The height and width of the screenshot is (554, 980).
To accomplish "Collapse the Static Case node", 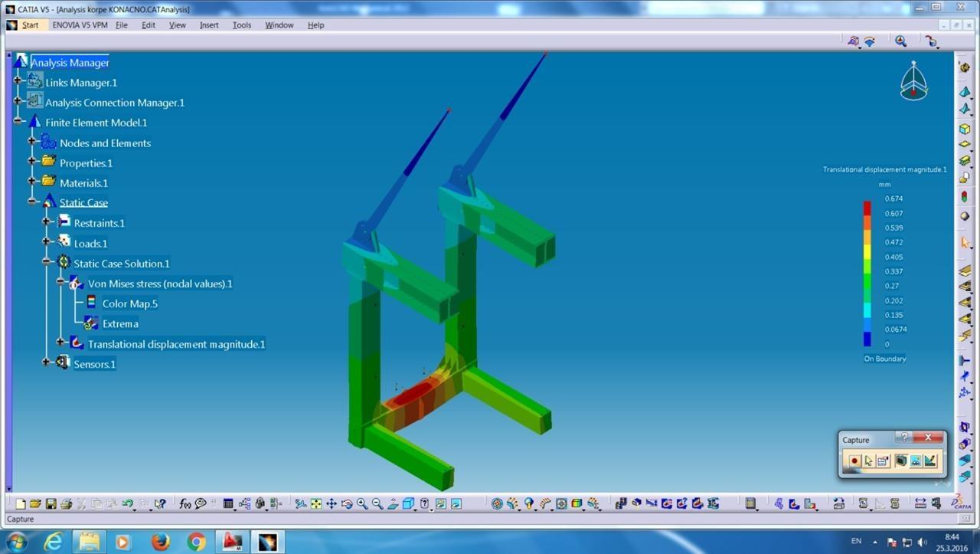I will [32, 202].
